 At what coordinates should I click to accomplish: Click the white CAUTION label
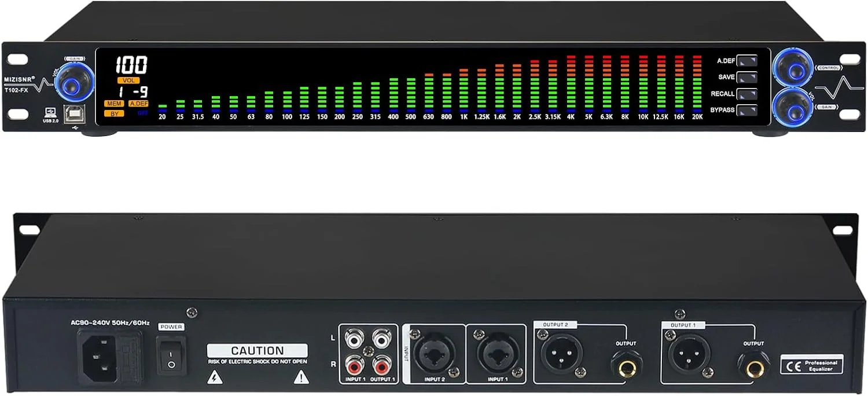point(258,351)
